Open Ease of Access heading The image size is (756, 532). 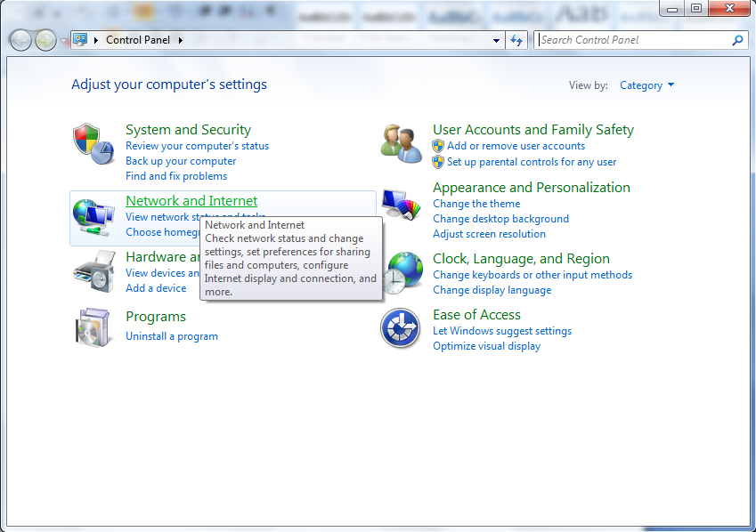[x=476, y=315]
